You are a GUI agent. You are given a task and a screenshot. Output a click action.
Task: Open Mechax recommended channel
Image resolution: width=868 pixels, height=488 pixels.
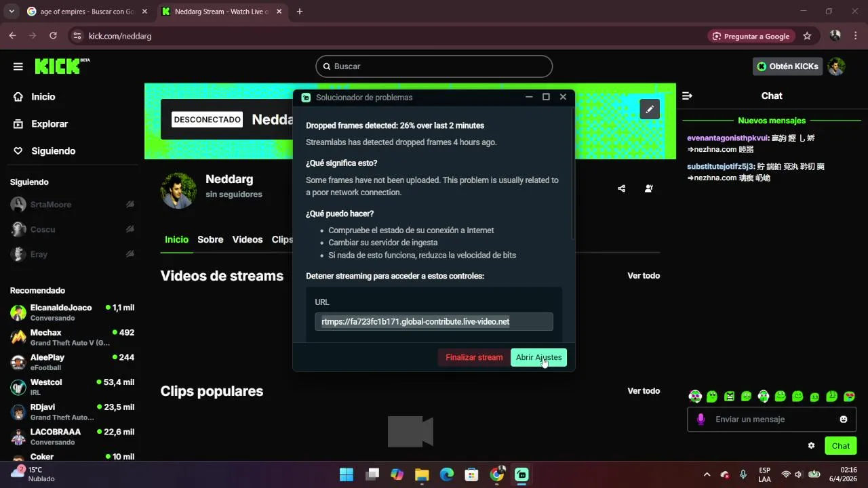(73, 338)
